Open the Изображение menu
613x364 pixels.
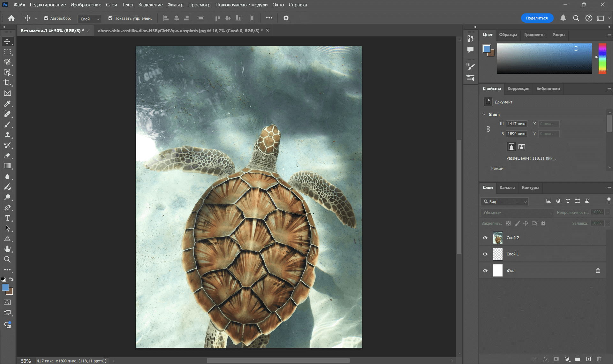pos(86,5)
